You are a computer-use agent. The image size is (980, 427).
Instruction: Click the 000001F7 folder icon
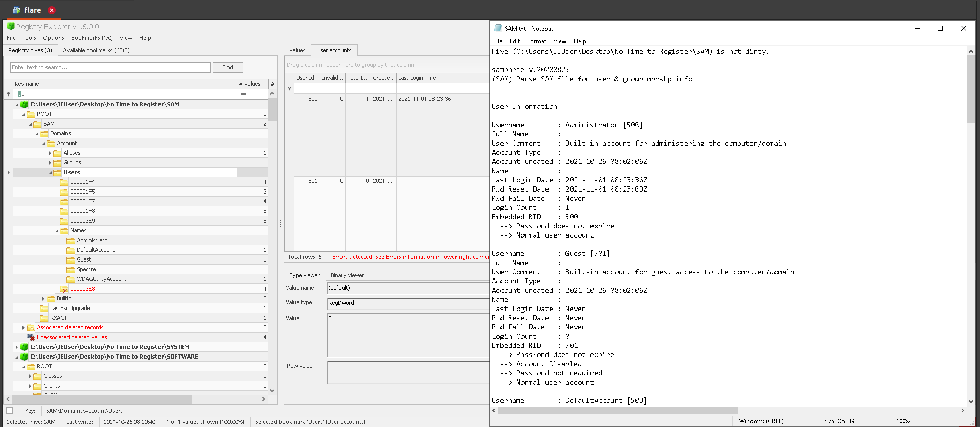pos(64,201)
